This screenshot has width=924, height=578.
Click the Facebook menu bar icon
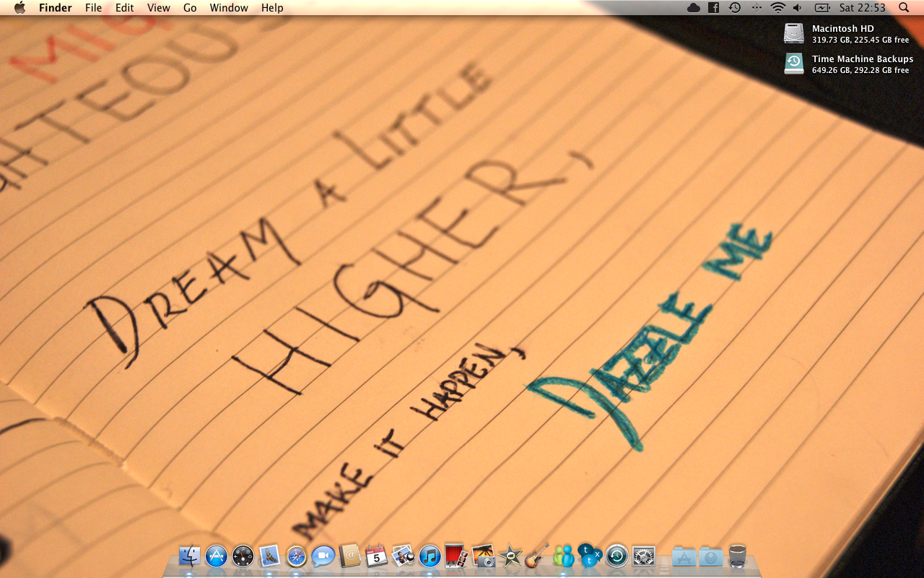tap(713, 8)
